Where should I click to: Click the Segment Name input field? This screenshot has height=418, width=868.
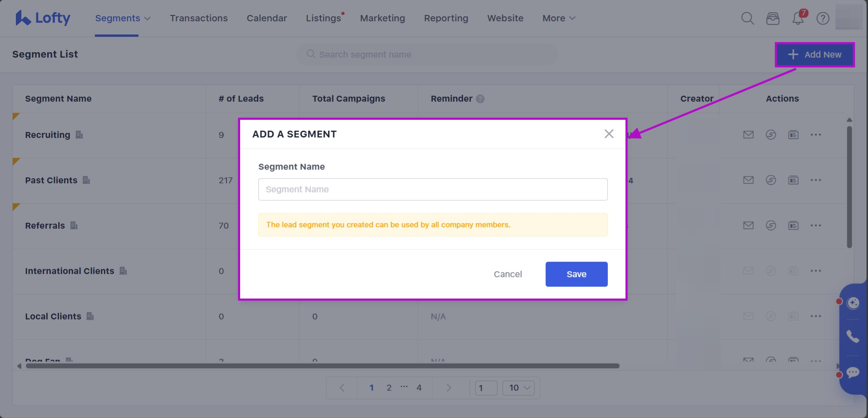click(x=433, y=189)
